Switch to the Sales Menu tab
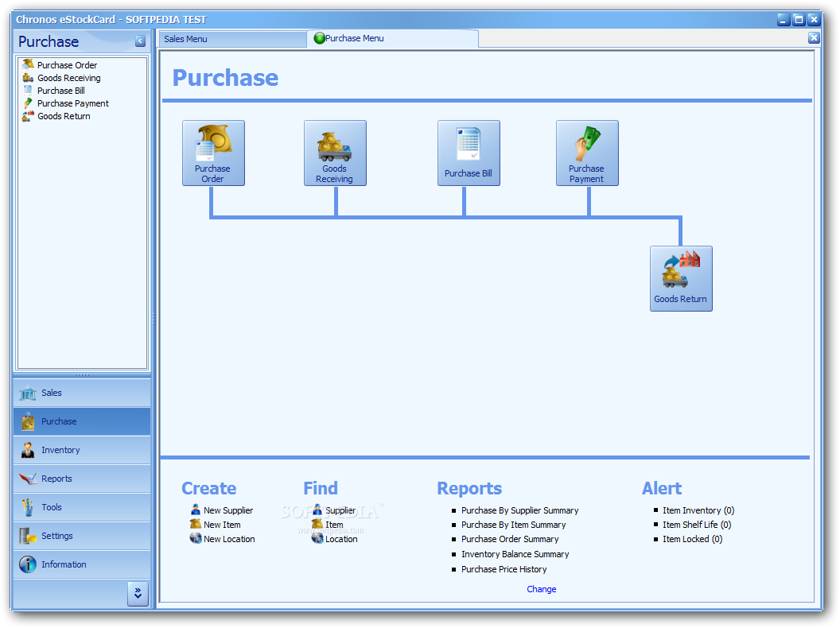The image size is (840, 628). click(x=232, y=39)
